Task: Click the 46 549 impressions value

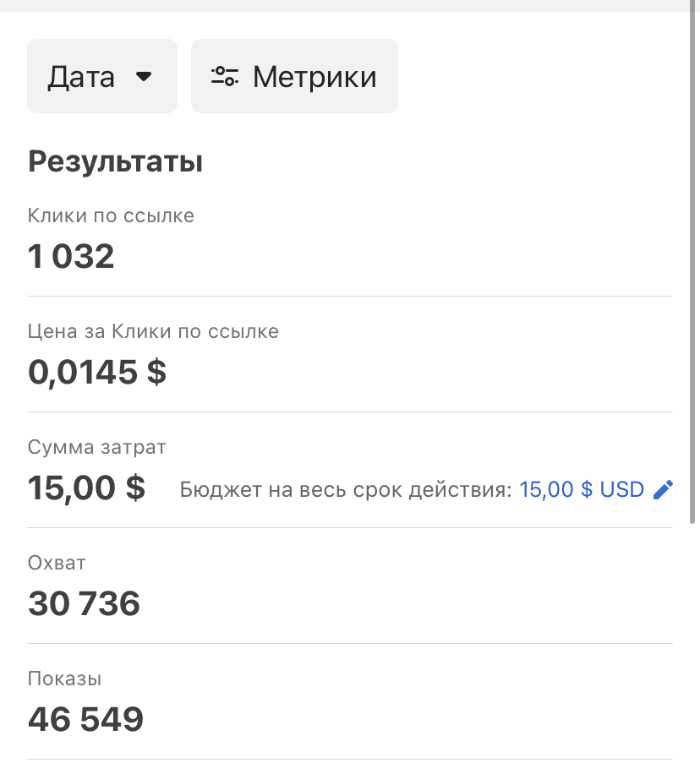Action: (85, 719)
